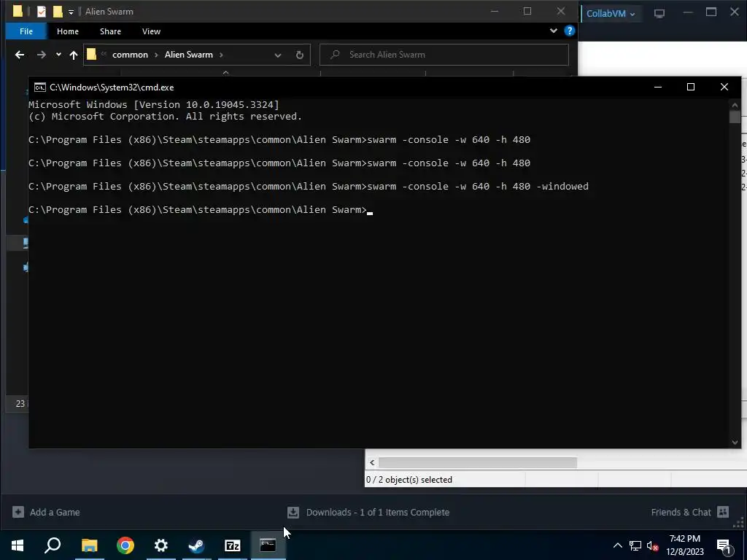The width and height of the screenshot is (747, 560).
Task: Click the Downloads tray icon in Steam
Action: click(293, 513)
